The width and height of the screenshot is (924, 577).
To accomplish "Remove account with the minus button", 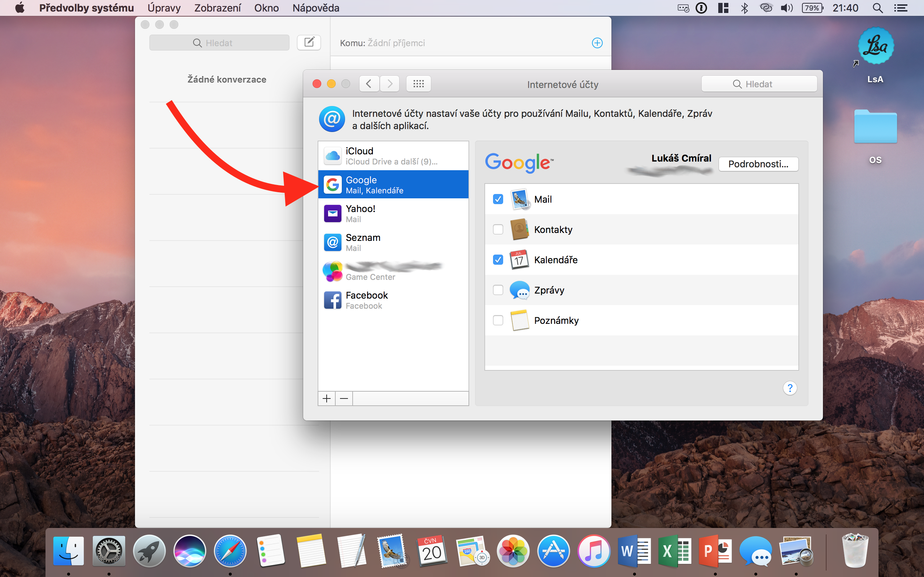I will (344, 398).
